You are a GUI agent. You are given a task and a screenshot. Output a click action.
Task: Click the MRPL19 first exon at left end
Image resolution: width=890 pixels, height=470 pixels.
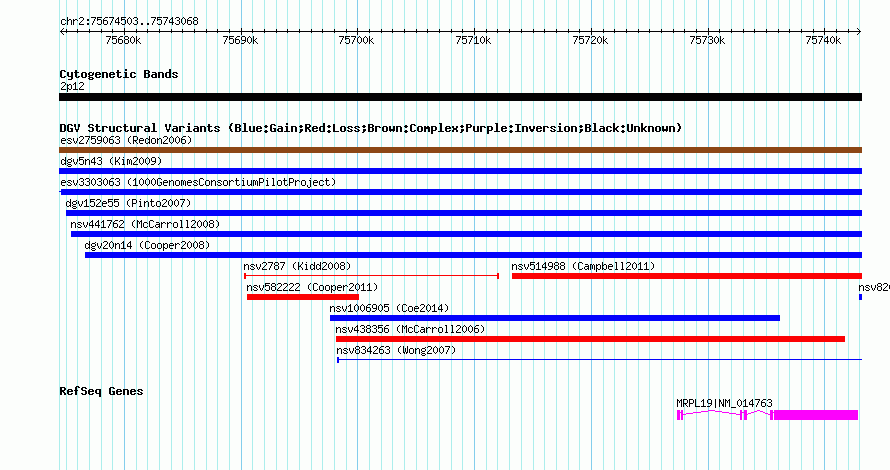[680, 415]
